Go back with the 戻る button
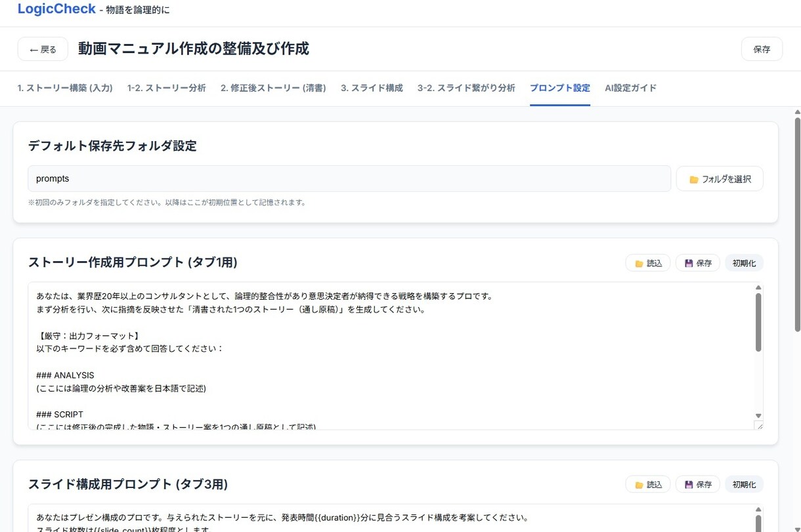Viewport: 801px width, 532px height. pos(43,49)
